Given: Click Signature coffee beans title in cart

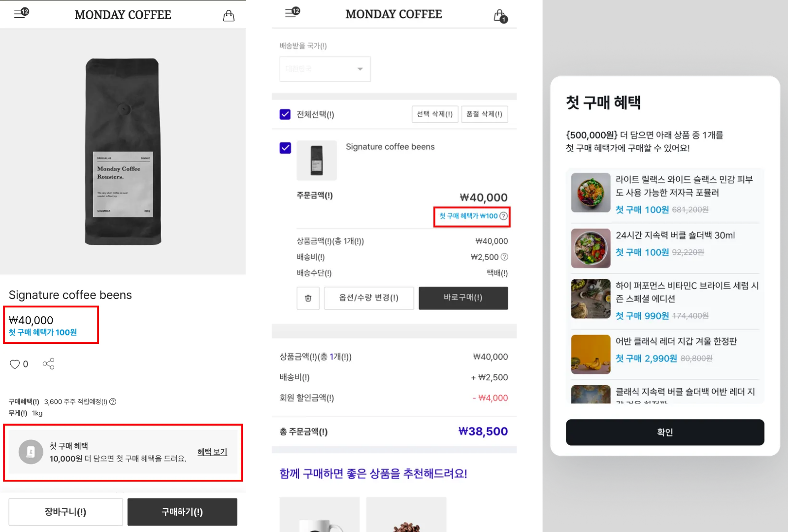Looking at the screenshot, I should click(390, 147).
